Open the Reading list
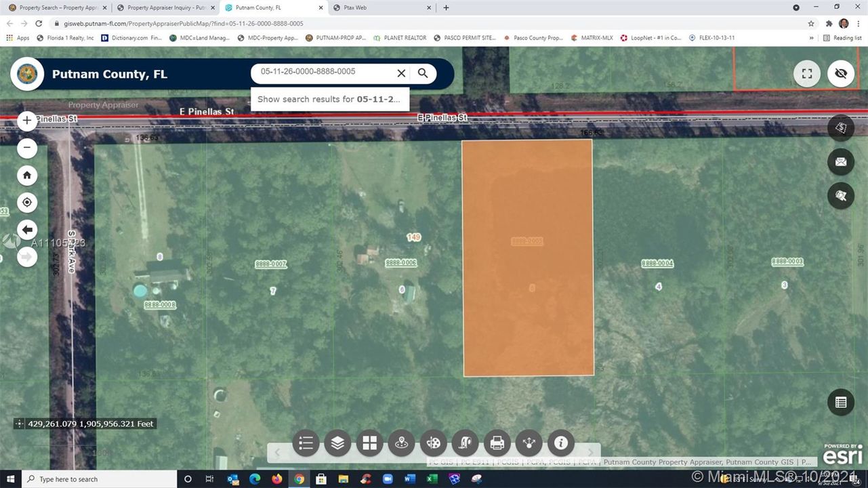Viewport: 868px width, 488px height. [x=842, y=38]
